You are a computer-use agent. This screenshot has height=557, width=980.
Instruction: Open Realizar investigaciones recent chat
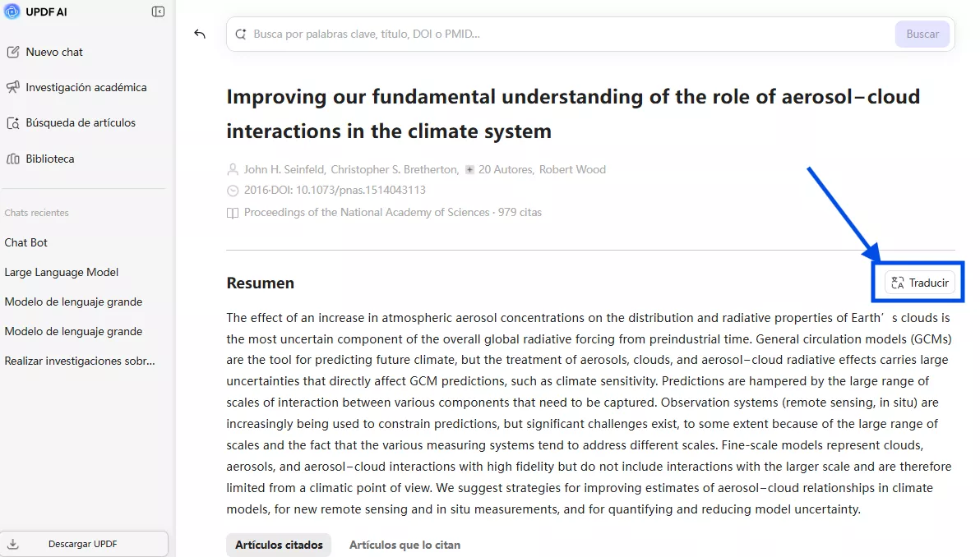(x=80, y=361)
